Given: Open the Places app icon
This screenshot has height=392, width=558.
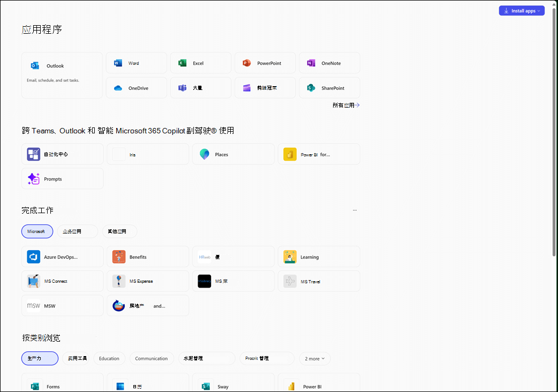Looking at the screenshot, I should click(x=204, y=154).
